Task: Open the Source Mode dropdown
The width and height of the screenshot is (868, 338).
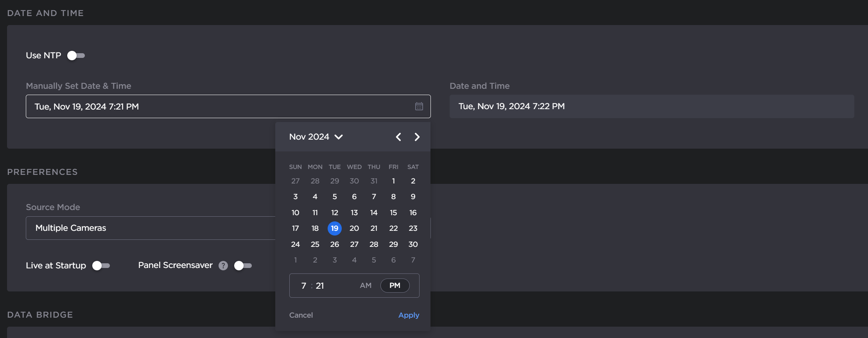Action: pyautogui.click(x=151, y=228)
